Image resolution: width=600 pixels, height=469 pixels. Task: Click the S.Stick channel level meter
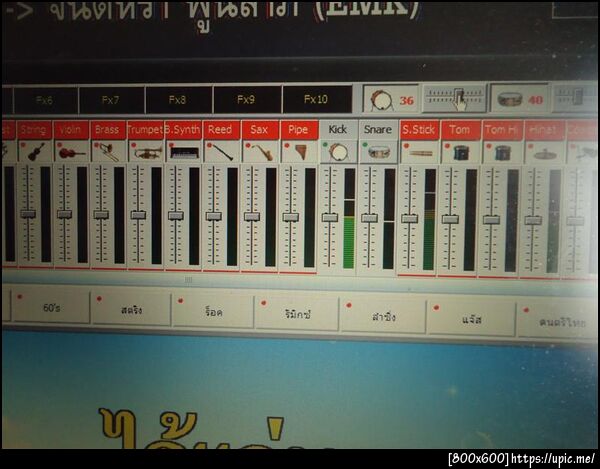430,219
